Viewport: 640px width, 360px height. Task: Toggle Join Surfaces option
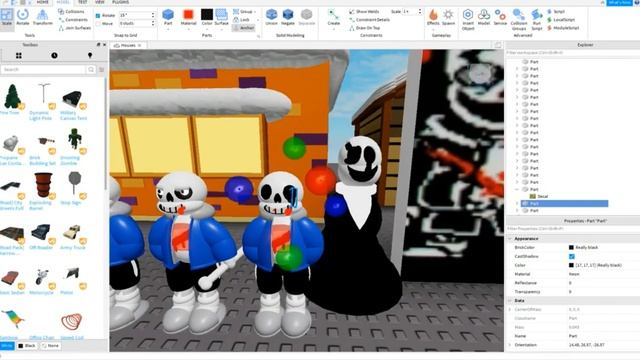[75, 28]
